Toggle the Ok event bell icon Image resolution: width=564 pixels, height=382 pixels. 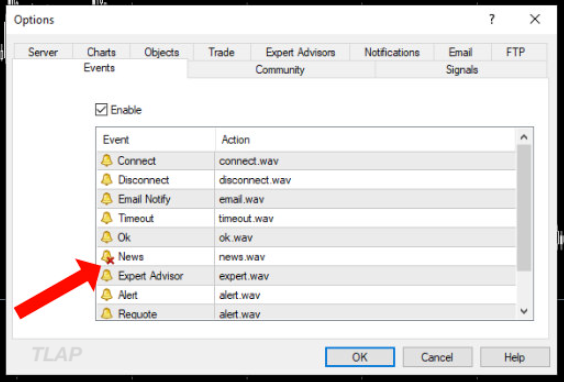point(106,237)
